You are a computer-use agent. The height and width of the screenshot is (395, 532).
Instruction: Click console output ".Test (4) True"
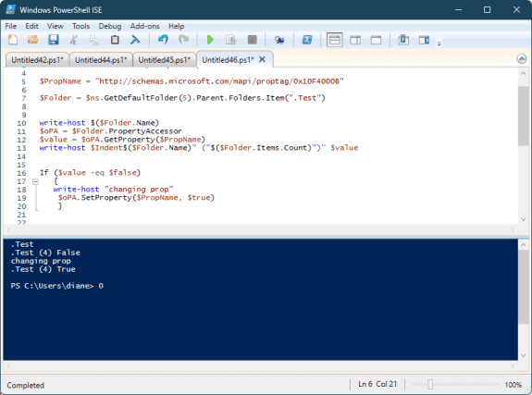[x=43, y=269]
